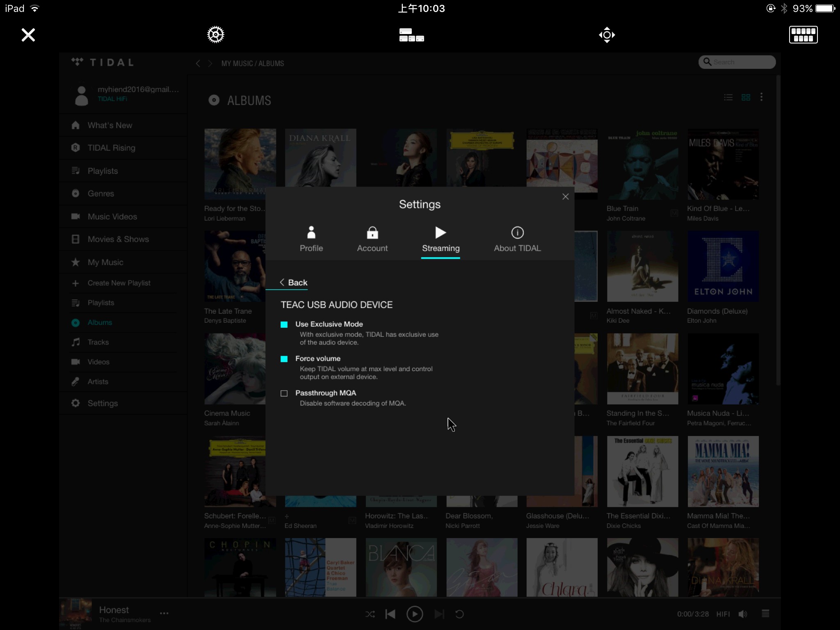Click The Chainsmokers artist name in player
Image resolution: width=840 pixels, height=630 pixels.
(125, 620)
